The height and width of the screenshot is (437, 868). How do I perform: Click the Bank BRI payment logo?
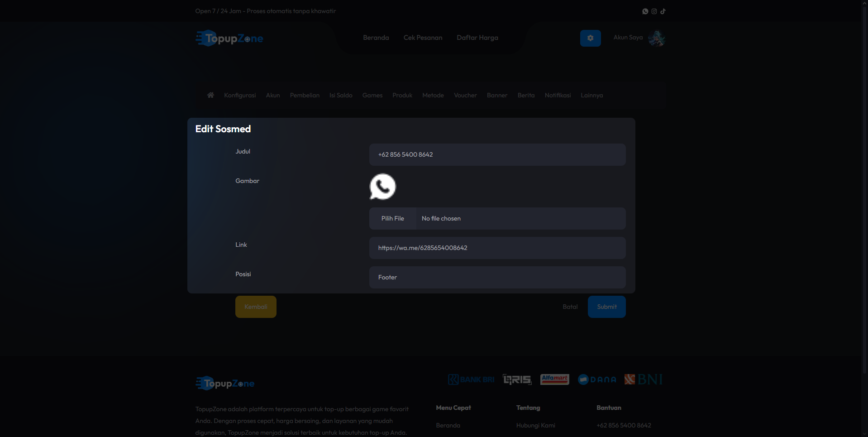(471, 379)
